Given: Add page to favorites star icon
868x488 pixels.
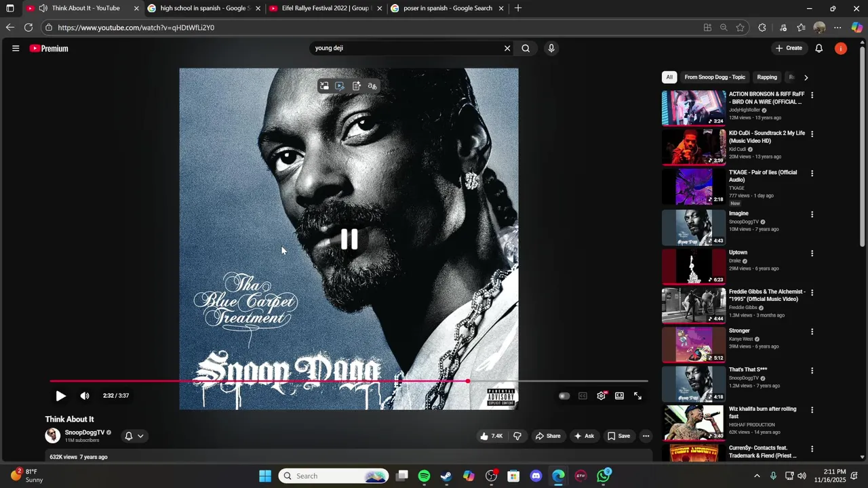Looking at the screenshot, I should coord(740,28).
